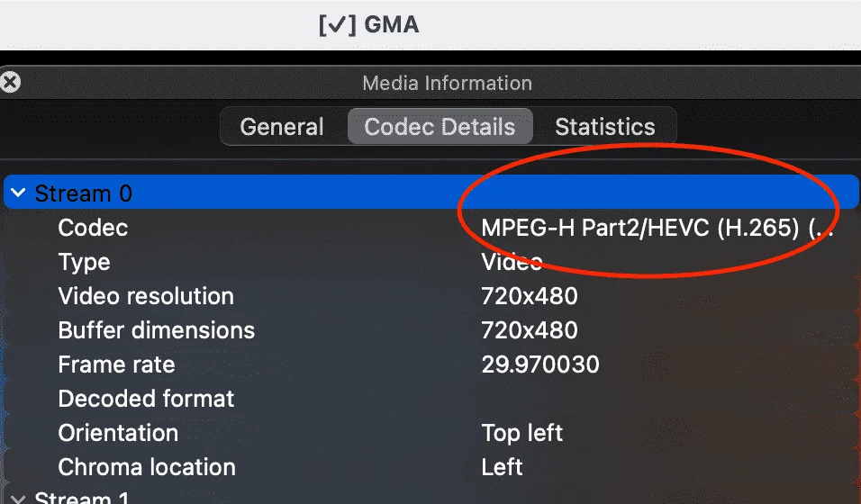Select the Codec row label
Image resolution: width=861 pixels, height=504 pixels.
(x=93, y=228)
